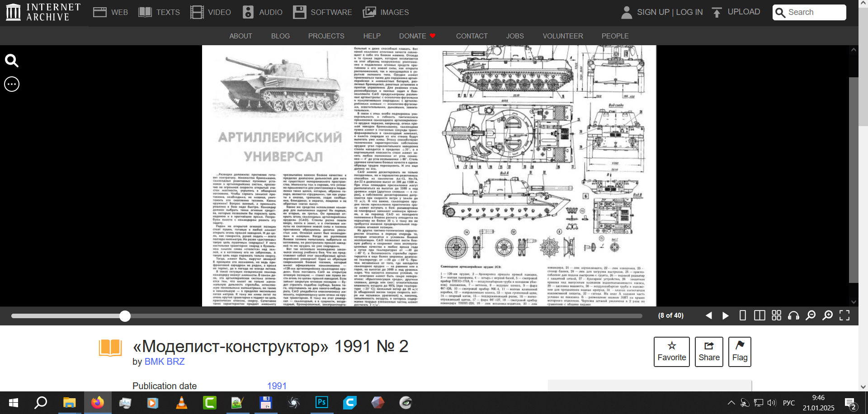Image resolution: width=868 pixels, height=414 pixels.
Task: Open the floppy disk app in taskbar
Action: (265, 403)
